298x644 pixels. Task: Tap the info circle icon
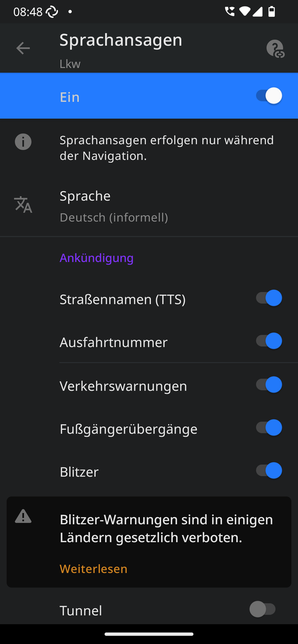(23, 142)
